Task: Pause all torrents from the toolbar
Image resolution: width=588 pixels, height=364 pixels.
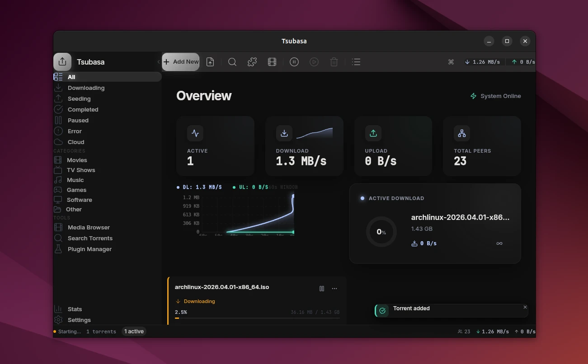Action: pyautogui.click(x=294, y=62)
